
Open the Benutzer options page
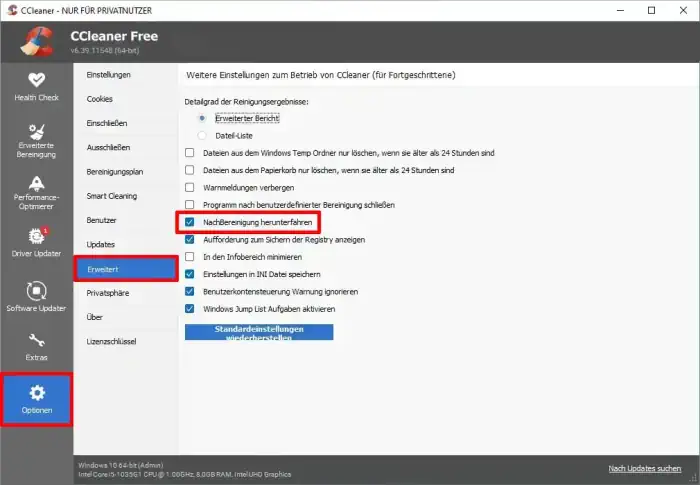101,220
